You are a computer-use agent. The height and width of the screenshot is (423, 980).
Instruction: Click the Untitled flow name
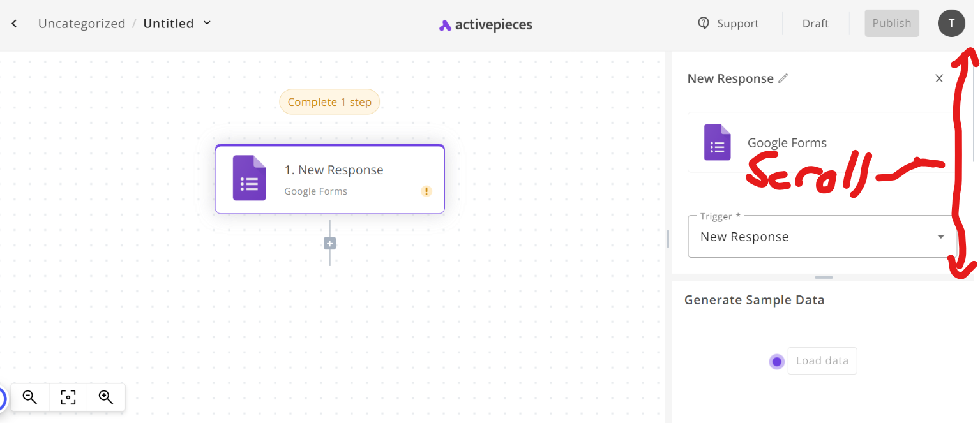[x=169, y=24]
